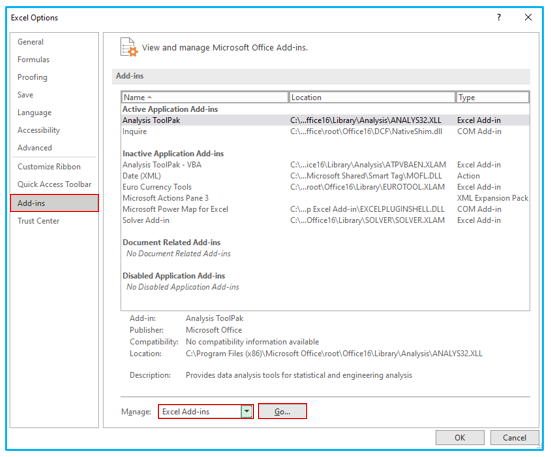The image size is (551, 457).
Task: Click the ANALYS32.XLL full location path text
Action: click(x=334, y=353)
